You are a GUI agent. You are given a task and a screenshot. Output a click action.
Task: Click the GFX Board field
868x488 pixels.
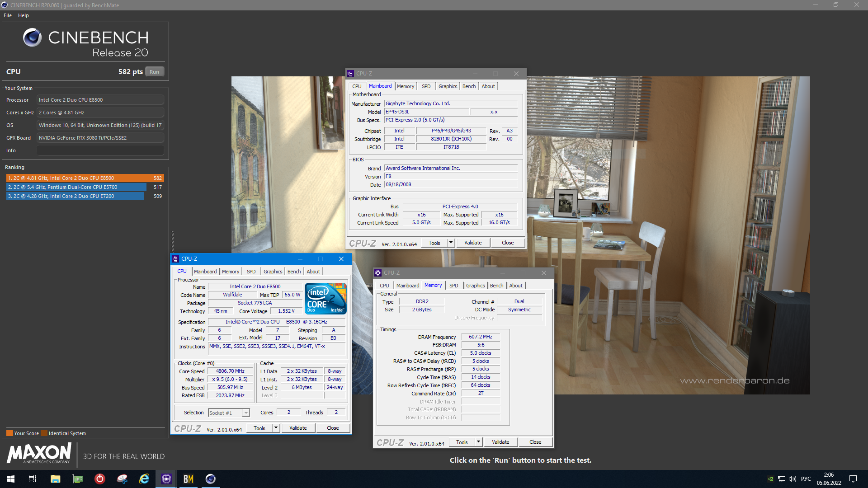100,138
